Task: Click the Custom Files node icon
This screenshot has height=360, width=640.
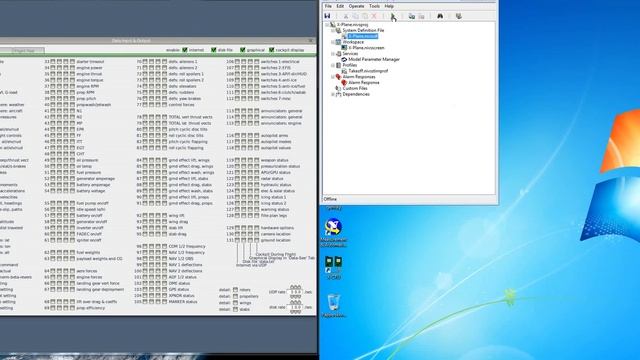Action: (338, 88)
